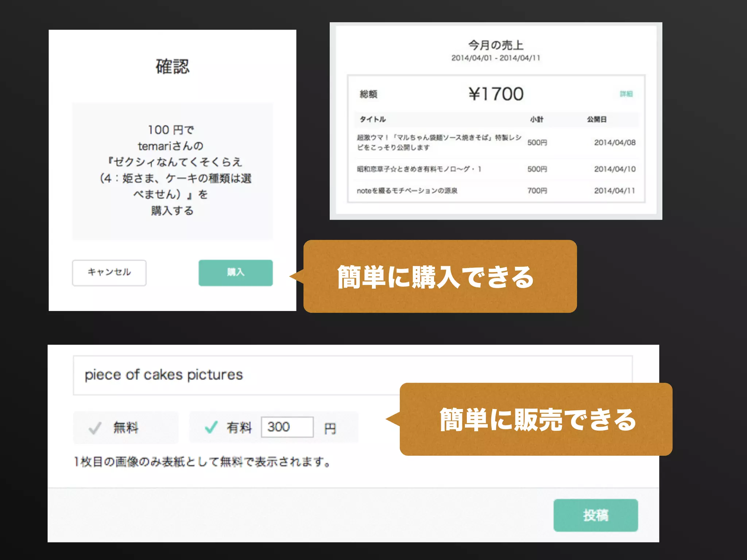Click the green 購入 purchase button
The image size is (747, 560).
235,273
